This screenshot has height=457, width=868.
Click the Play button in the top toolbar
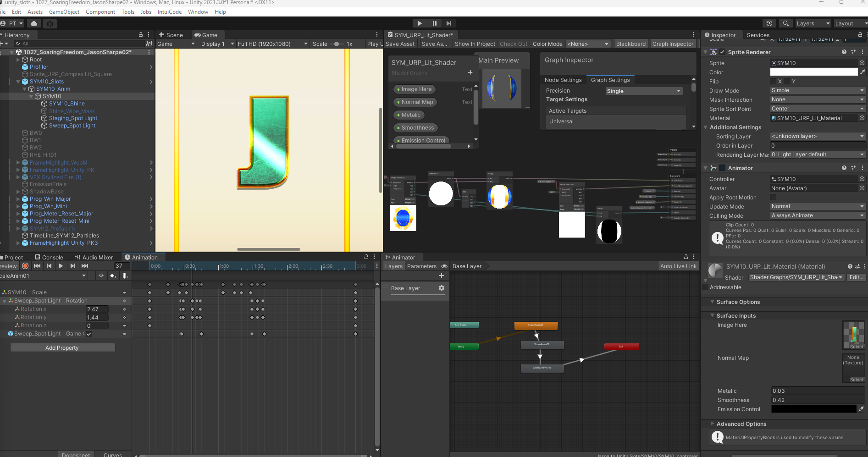[x=420, y=23]
